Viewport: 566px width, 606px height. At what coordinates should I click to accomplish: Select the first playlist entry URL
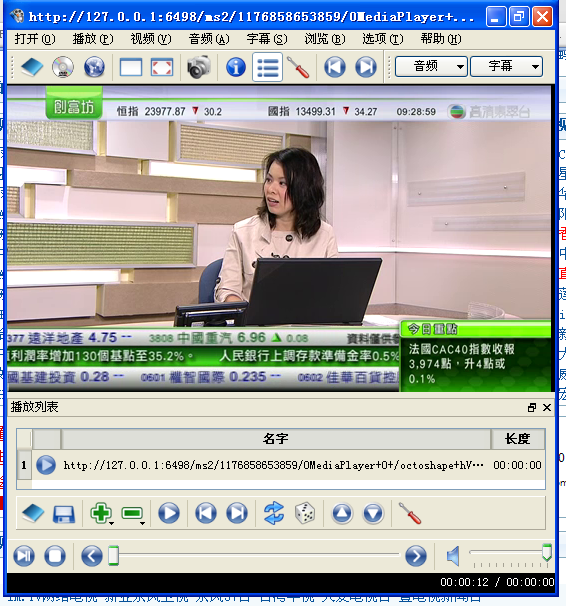(x=274, y=465)
